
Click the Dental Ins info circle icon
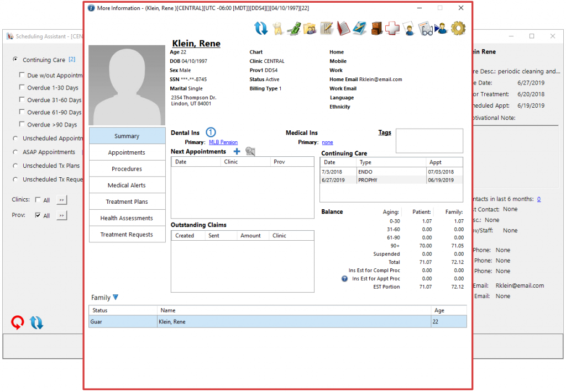pos(211,133)
